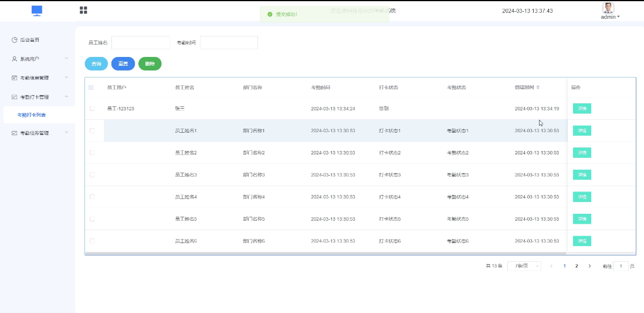Viewport: 644px width, 313px height.
Task: Click the 张三 name cell
Action: click(180, 109)
